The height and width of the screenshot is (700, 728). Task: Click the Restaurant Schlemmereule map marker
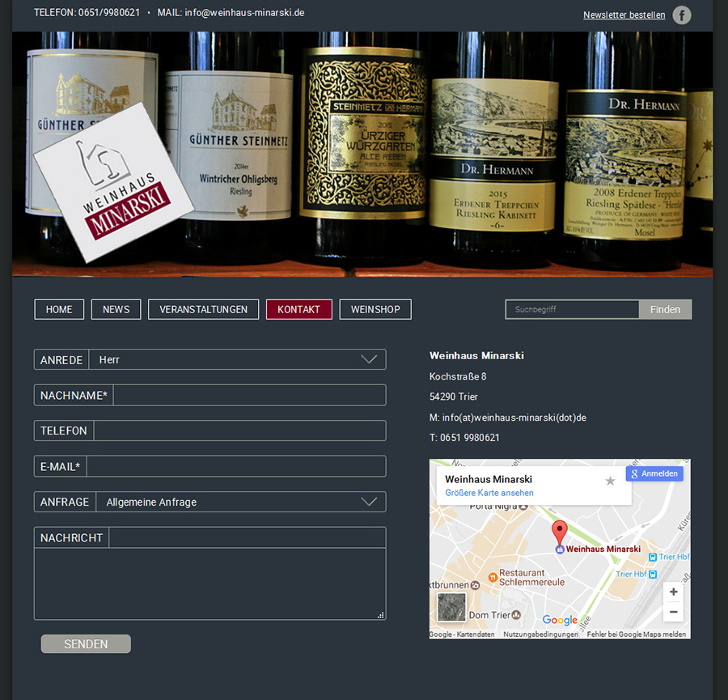493,577
